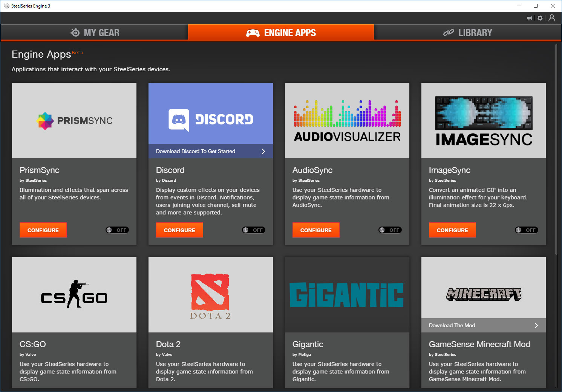Click the CS:GO logo image
Image resolution: width=562 pixels, height=392 pixels.
tap(74, 294)
